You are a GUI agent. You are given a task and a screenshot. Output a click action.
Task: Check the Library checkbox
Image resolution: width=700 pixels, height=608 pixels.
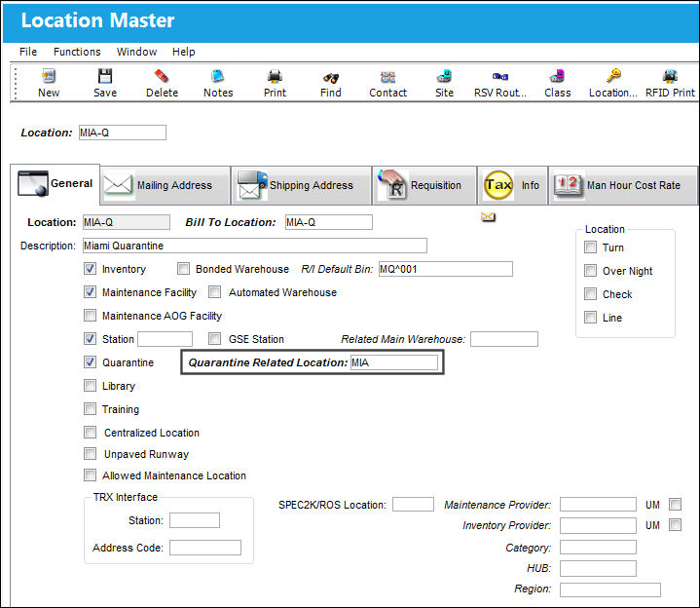[90, 385]
